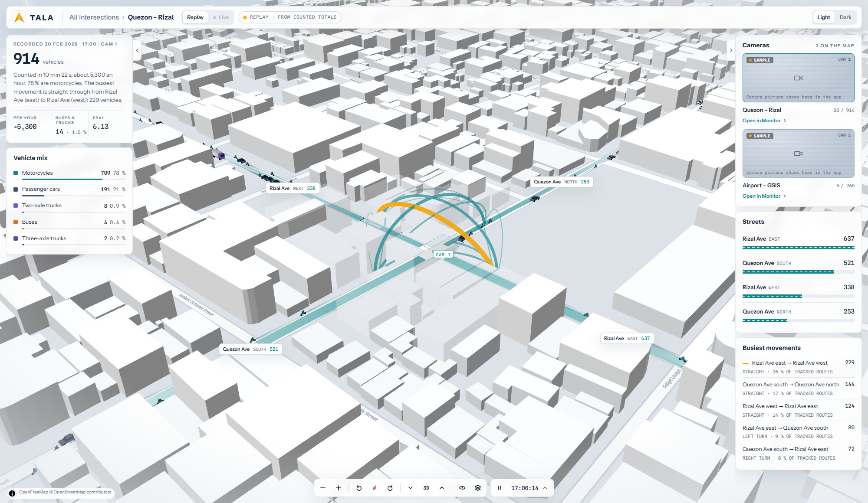Screen dimensions: 868x503
Task: Click Rizal Ave east to west movement
Action: (798, 367)
